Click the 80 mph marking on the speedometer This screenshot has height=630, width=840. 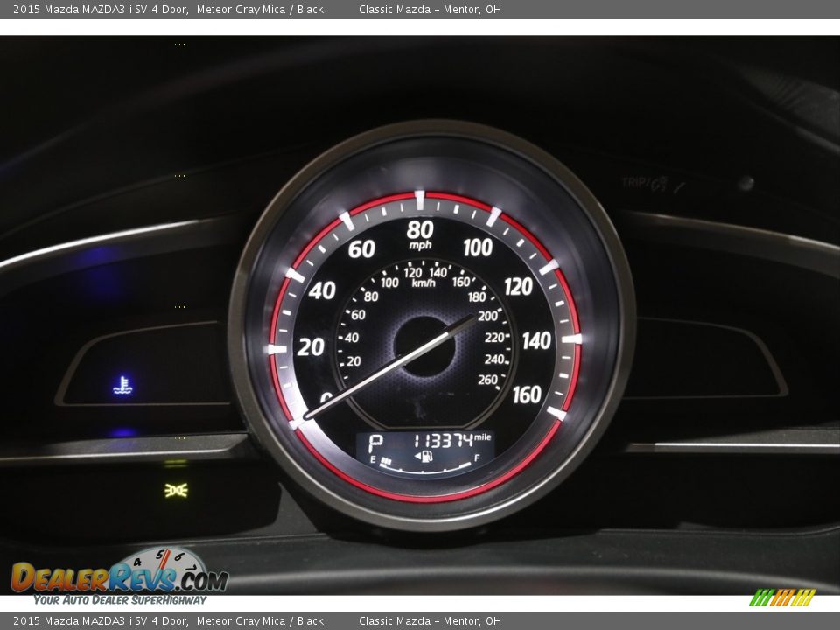pos(420,230)
